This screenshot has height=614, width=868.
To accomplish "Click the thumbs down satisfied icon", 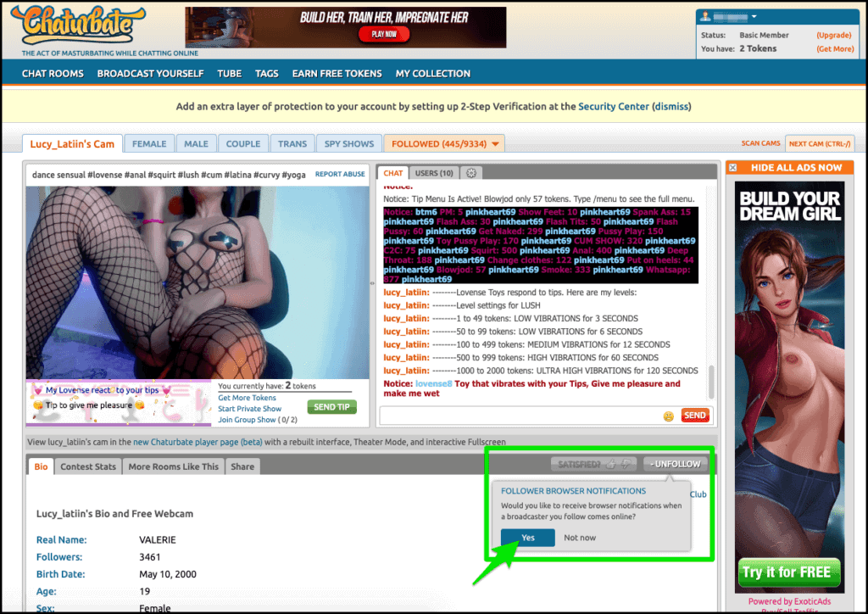I will (x=626, y=464).
